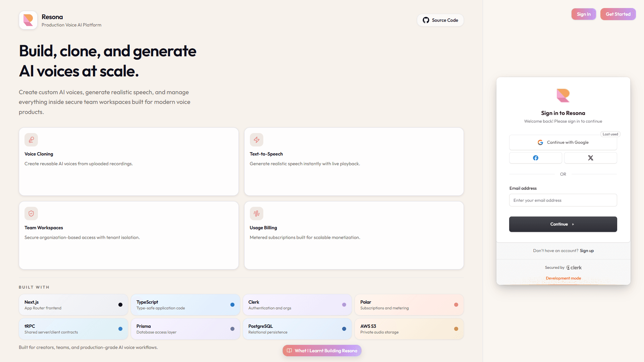Click the Sign in to Resona heading
This screenshot has height=362, width=644.
(x=563, y=113)
